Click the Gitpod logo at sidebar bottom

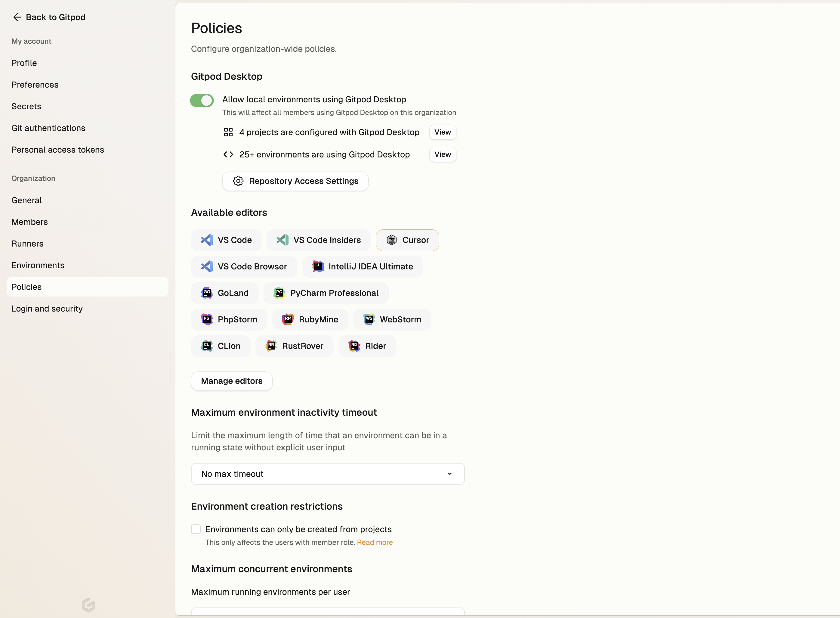pyautogui.click(x=88, y=605)
